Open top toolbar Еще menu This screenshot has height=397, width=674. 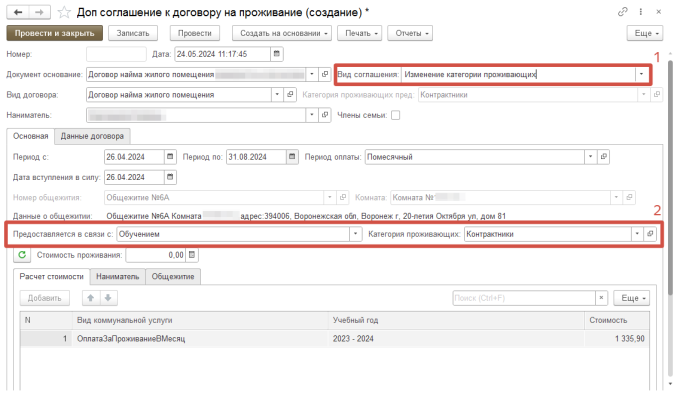pos(645,33)
